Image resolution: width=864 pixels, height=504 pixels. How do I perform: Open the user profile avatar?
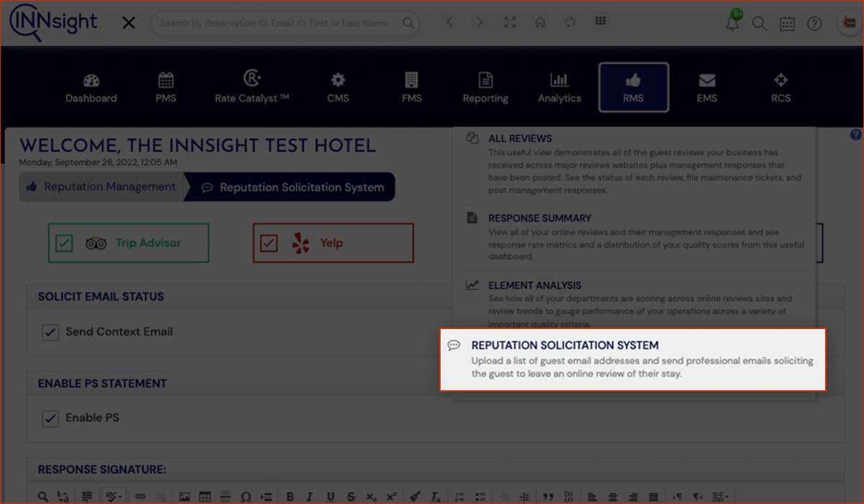tap(849, 23)
